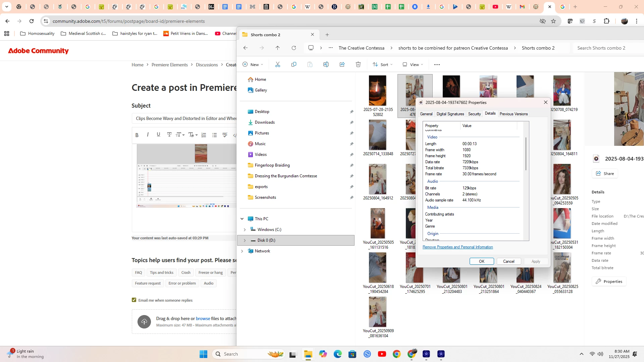This screenshot has height=362, width=644.
Task: Click the Cut icon in File Explorer toolbar
Action: click(278, 65)
